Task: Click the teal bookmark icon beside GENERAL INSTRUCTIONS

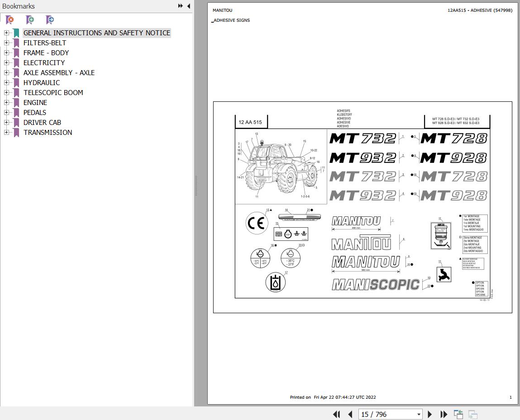Action: coord(16,33)
